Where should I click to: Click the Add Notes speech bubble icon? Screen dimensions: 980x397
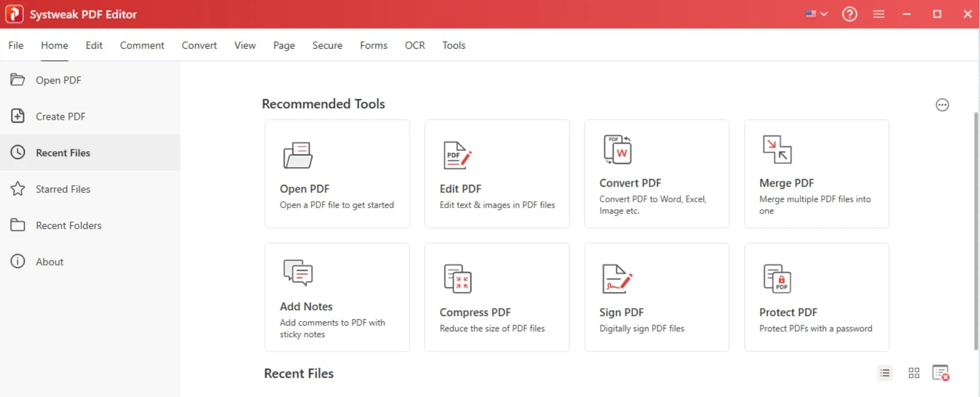pos(298,273)
